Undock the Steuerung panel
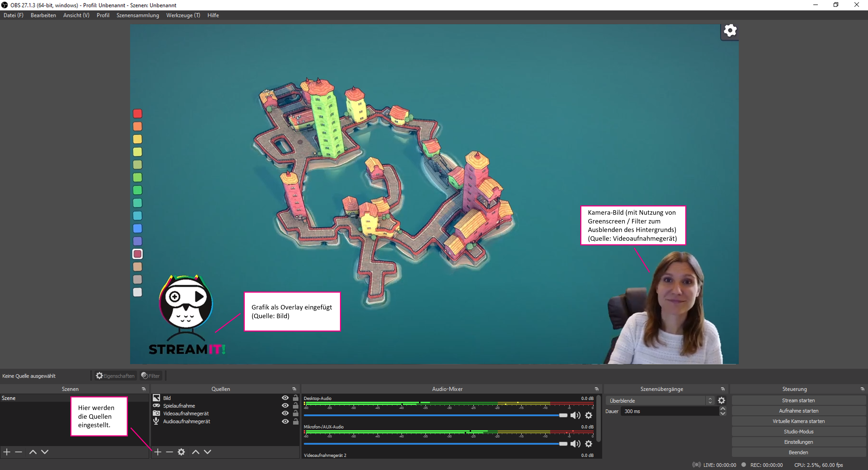 click(863, 389)
